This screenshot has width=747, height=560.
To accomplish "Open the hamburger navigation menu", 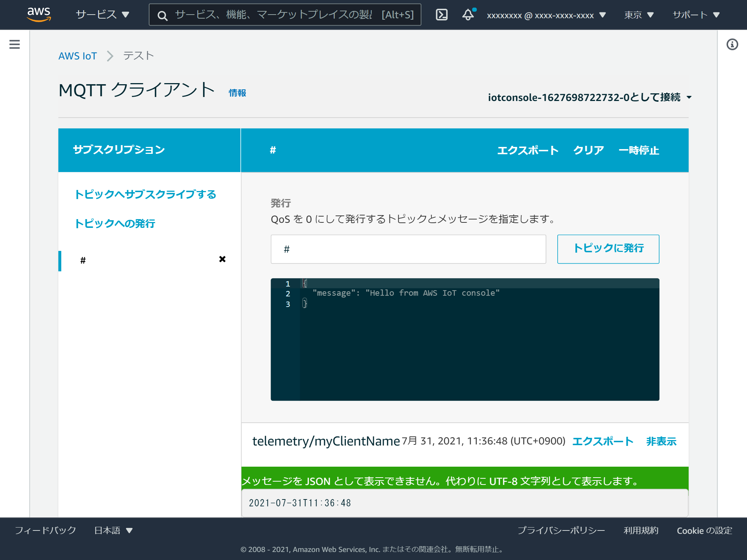I will (14, 44).
